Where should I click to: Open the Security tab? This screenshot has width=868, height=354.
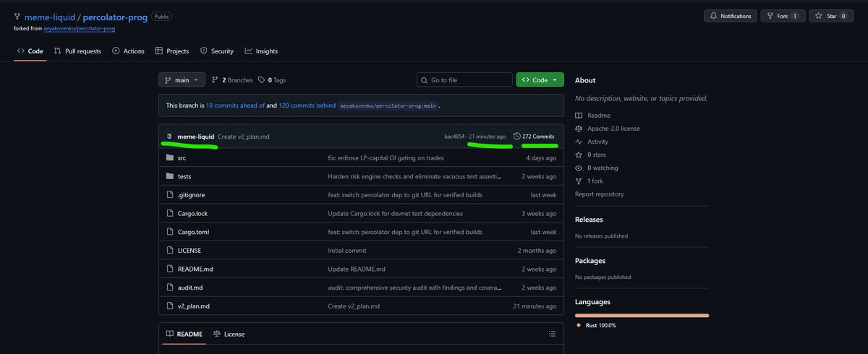click(x=217, y=51)
